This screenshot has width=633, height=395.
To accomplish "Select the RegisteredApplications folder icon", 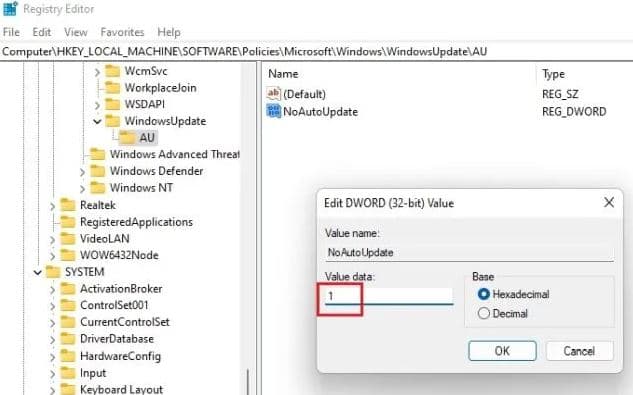I will 68,222.
